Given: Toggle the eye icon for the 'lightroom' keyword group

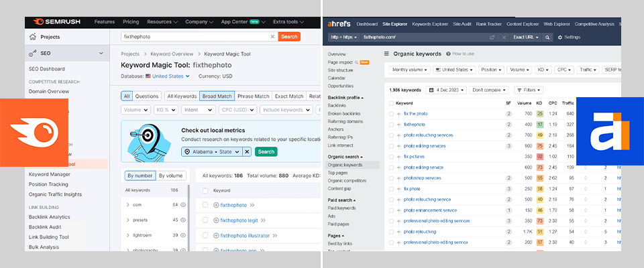Looking at the screenshot, I should pyautogui.click(x=183, y=235).
